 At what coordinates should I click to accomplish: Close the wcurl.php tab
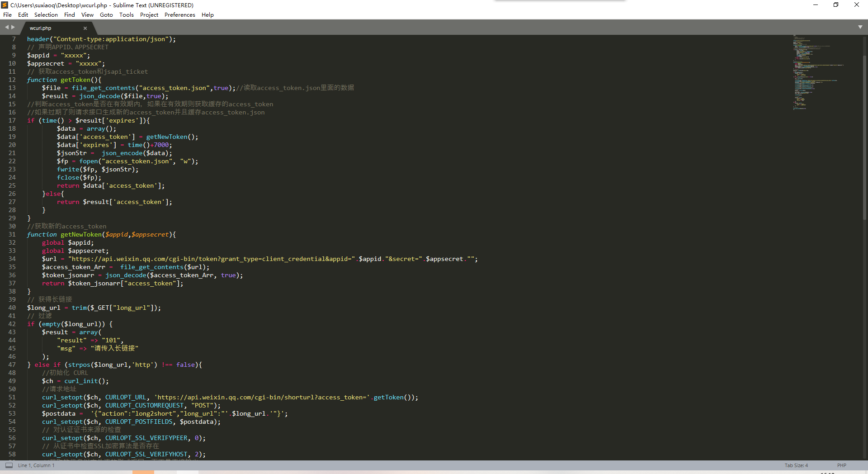coord(85,28)
